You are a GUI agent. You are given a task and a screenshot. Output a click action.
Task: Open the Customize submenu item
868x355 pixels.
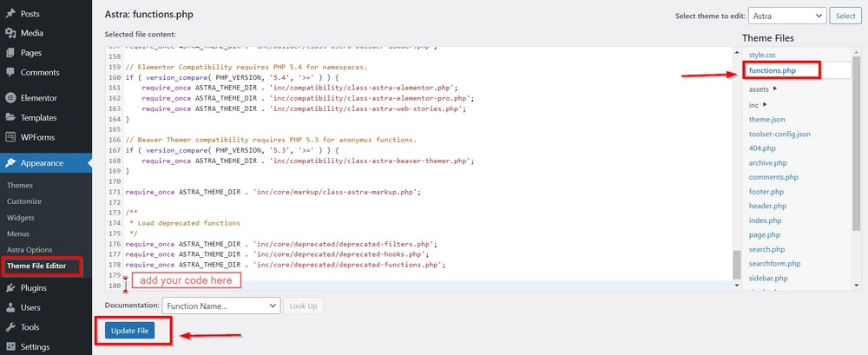click(x=24, y=201)
